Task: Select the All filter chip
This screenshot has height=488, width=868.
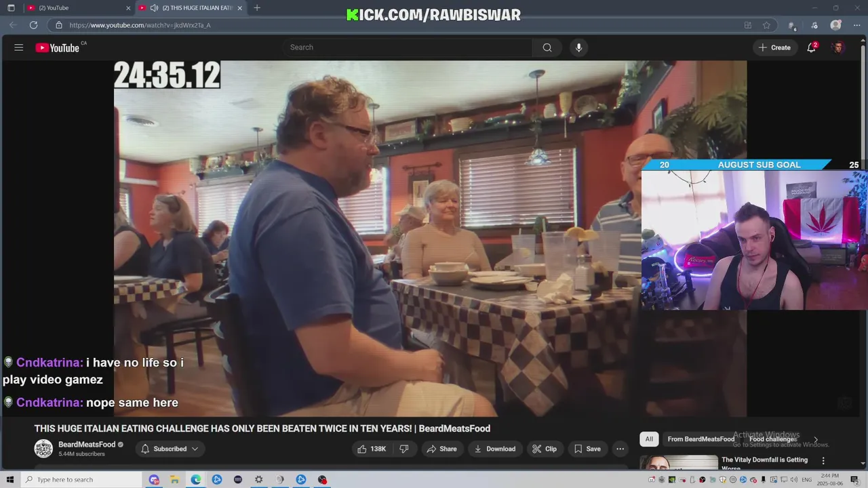Action: click(649, 439)
